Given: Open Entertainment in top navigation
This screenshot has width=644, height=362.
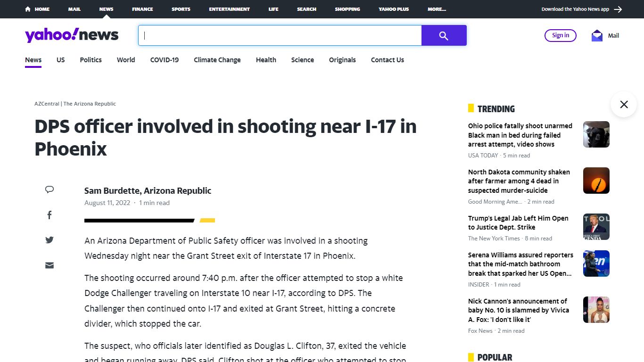Looking at the screenshot, I should coord(230,9).
